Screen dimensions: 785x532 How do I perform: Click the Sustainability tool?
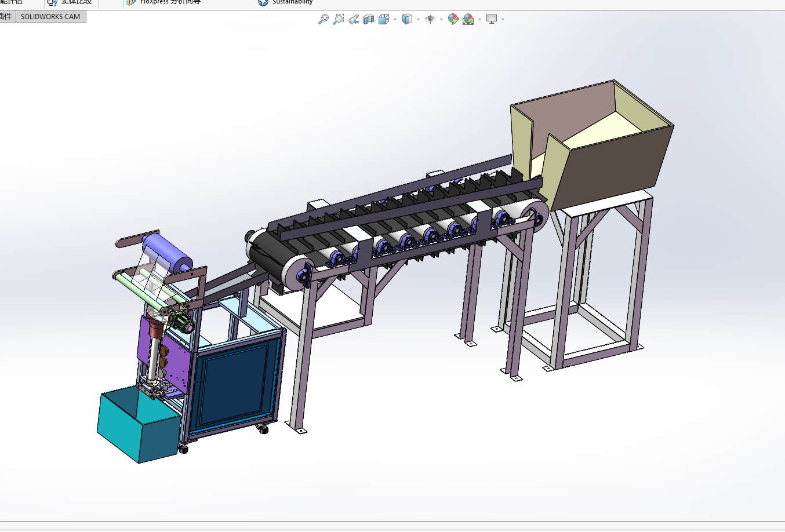(285, 2)
